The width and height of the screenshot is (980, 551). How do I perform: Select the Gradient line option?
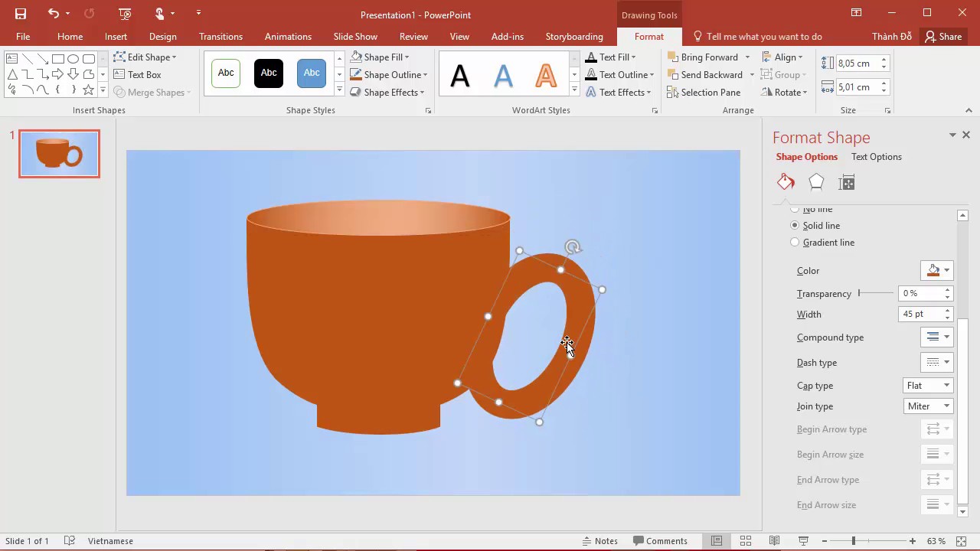pyautogui.click(x=795, y=243)
